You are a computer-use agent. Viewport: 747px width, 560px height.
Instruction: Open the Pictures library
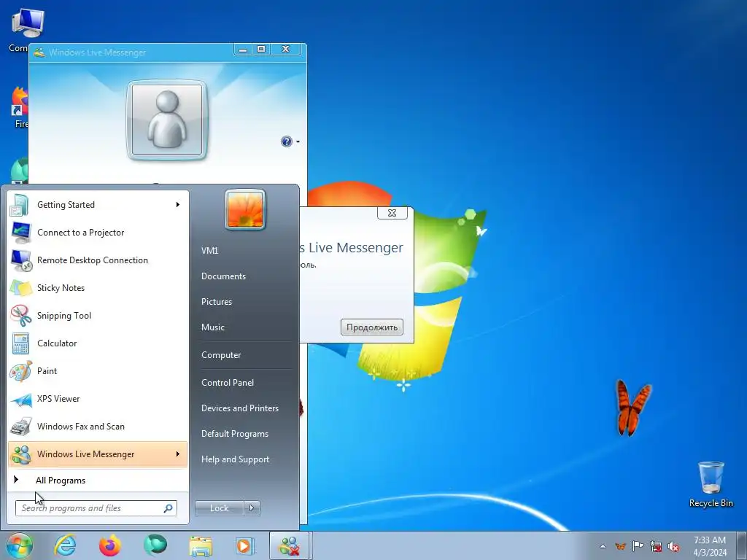[216, 302]
